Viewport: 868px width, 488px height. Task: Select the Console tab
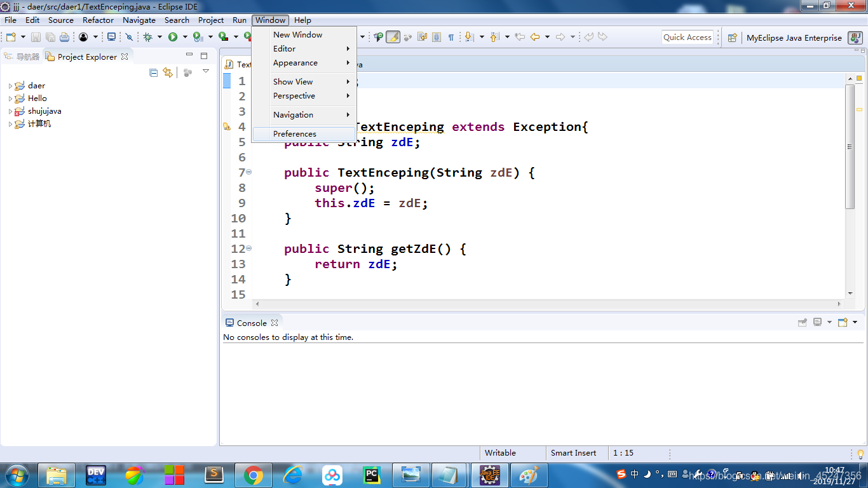click(x=252, y=323)
